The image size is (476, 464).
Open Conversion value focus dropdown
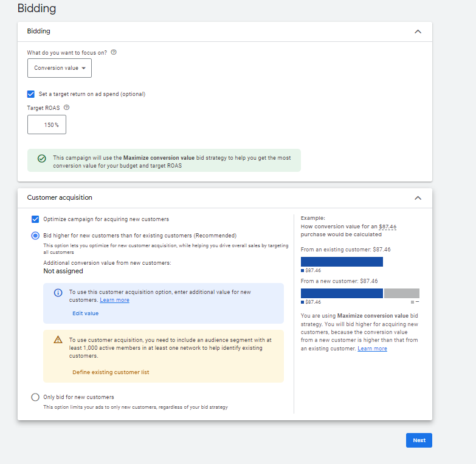point(60,68)
